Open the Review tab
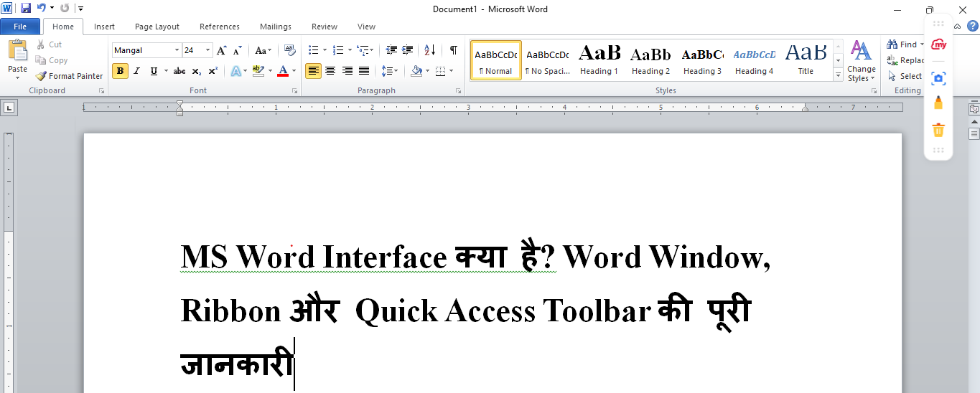Viewport: 980px width, 393px height. tap(325, 27)
